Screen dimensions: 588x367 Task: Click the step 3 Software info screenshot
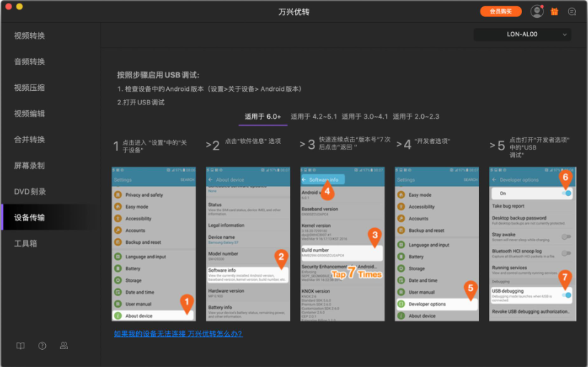click(342, 244)
